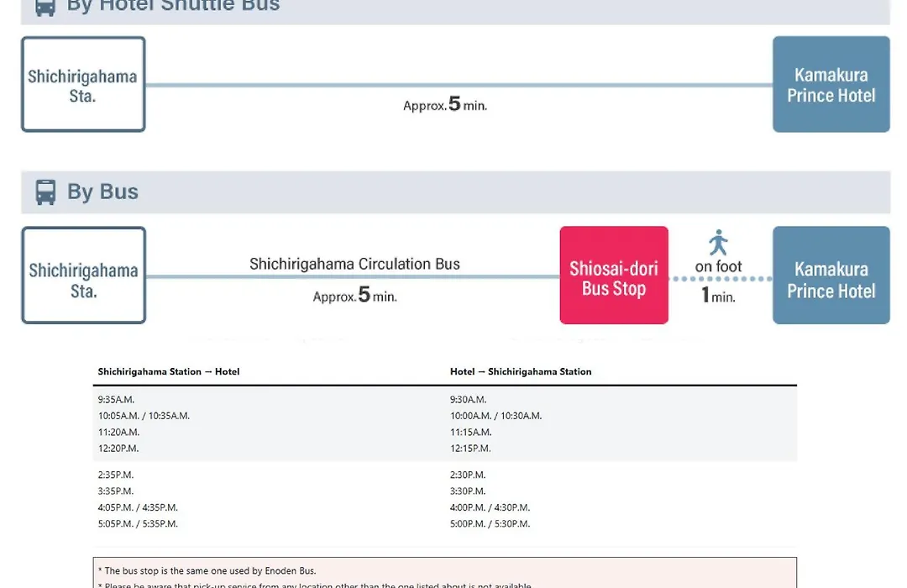The image size is (907, 588).
Task: Click the Hotel → Shichirigahama Station column header
Action: click(521, 371)
